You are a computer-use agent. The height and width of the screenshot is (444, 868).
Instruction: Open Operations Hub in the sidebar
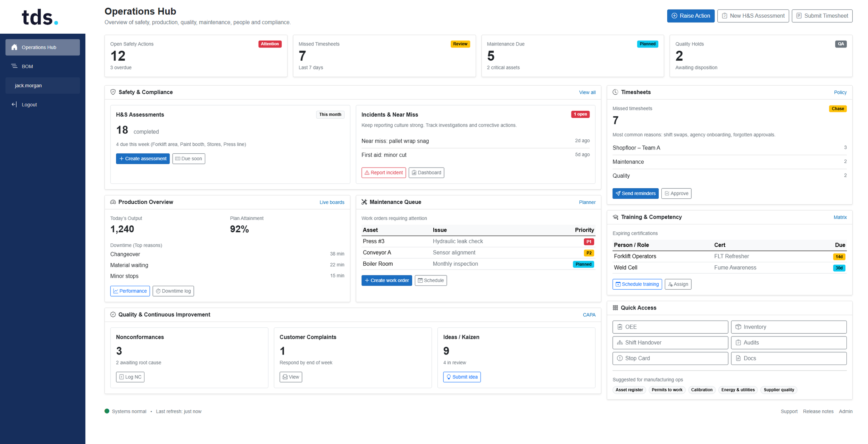[42, 47]
